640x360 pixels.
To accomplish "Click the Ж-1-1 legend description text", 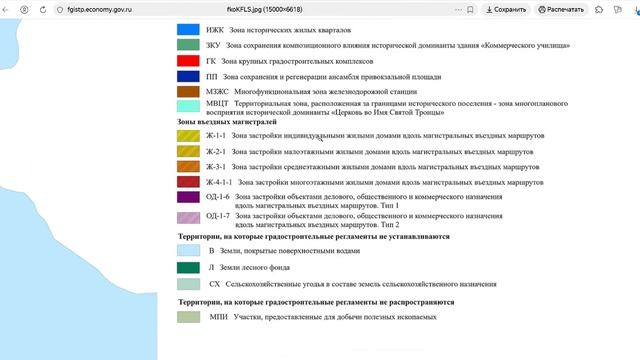I will coord(388,136).
